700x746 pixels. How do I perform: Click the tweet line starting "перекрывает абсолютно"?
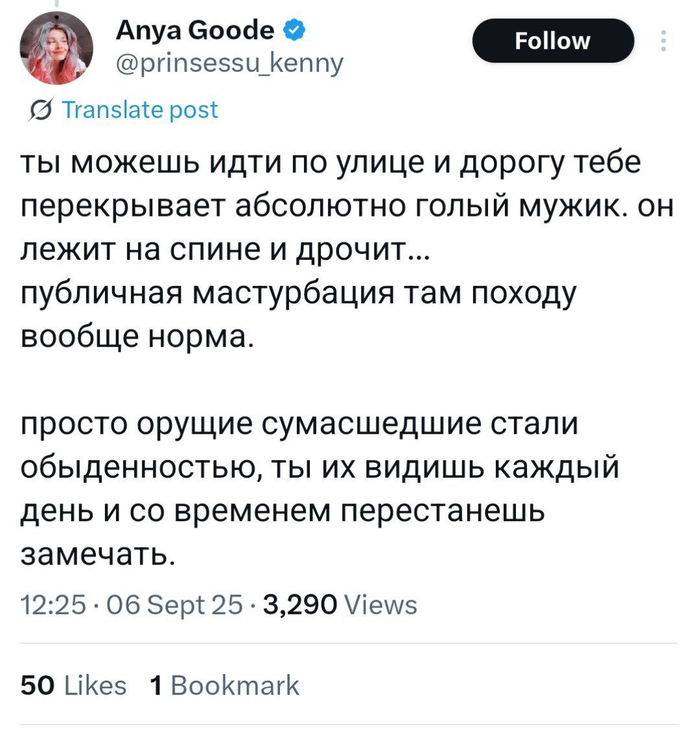(347, 206)
